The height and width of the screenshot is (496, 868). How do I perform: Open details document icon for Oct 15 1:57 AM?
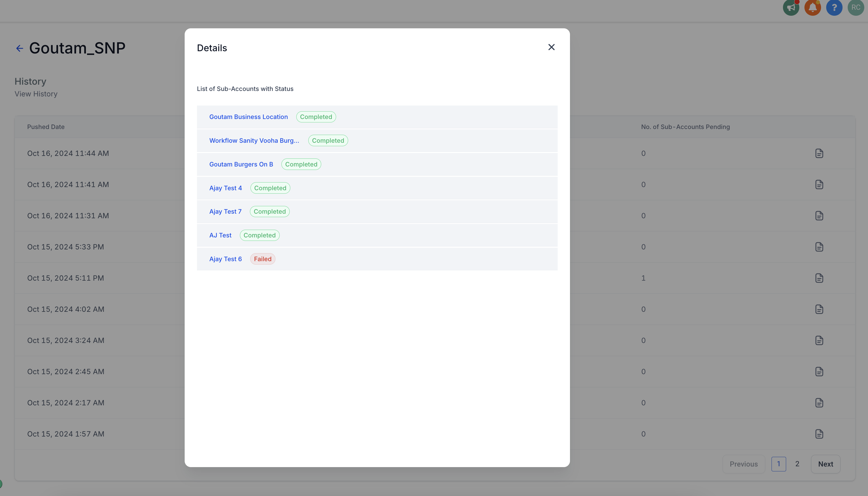coord(819,434)
